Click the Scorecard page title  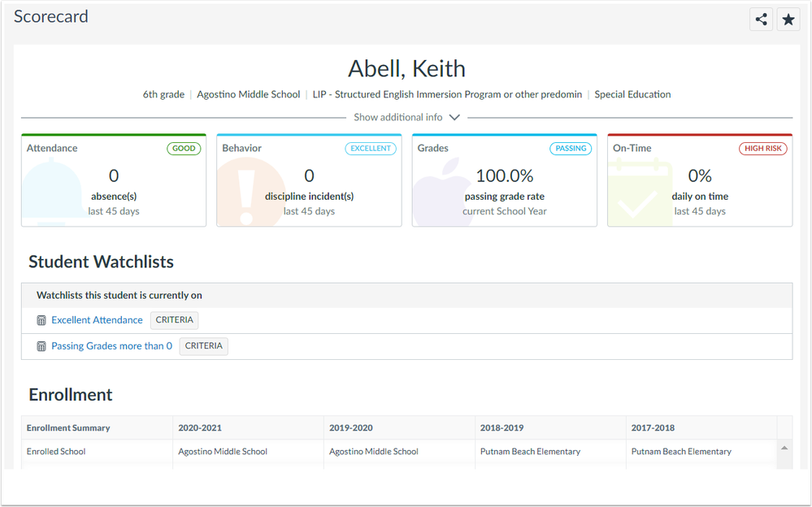click(x=50, y=16)
